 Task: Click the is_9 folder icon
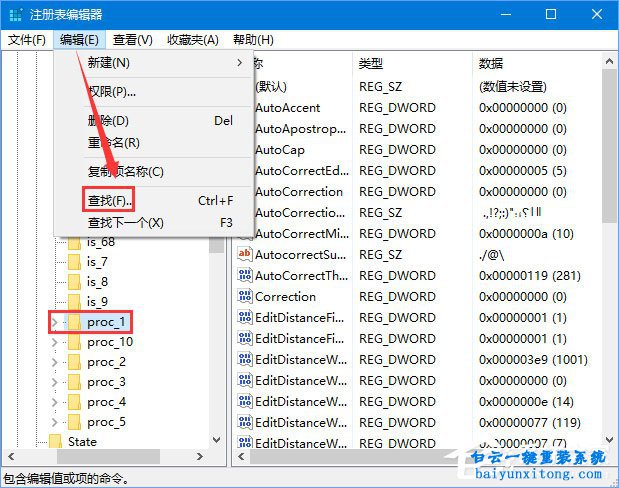[x=75, y=302]
